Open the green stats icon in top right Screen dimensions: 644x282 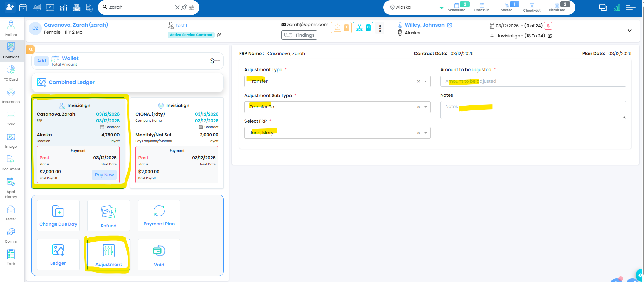617,7
